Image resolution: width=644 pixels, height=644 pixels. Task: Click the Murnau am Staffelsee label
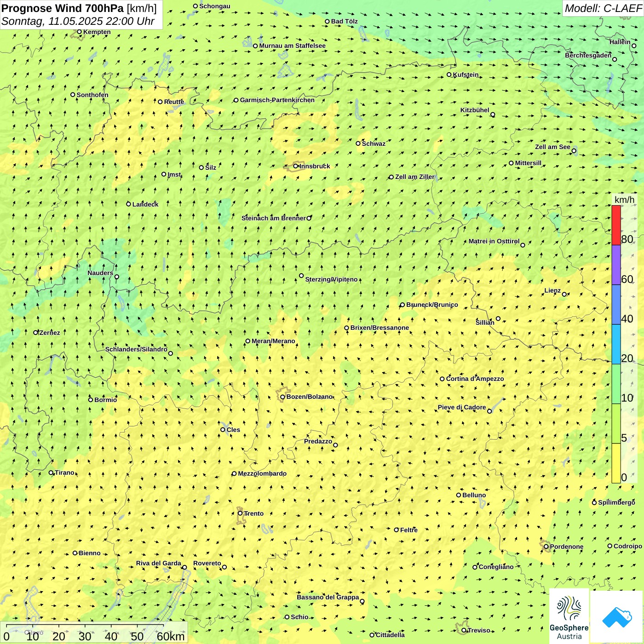click(x=292, y=46)
